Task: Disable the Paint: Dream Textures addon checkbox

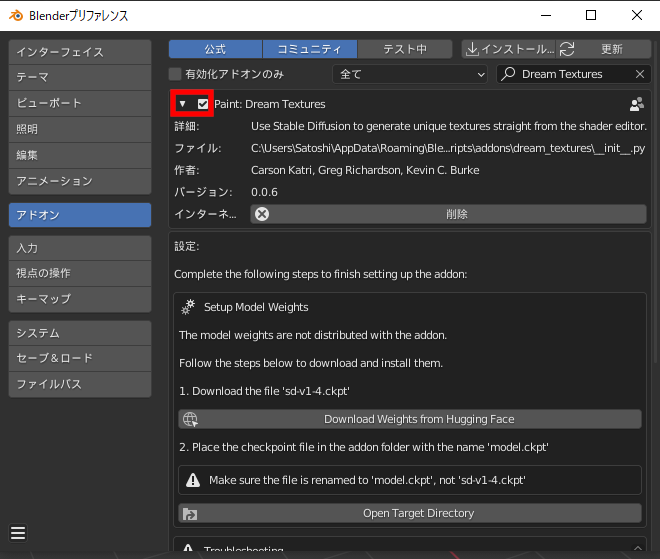Action: [203, 104]
